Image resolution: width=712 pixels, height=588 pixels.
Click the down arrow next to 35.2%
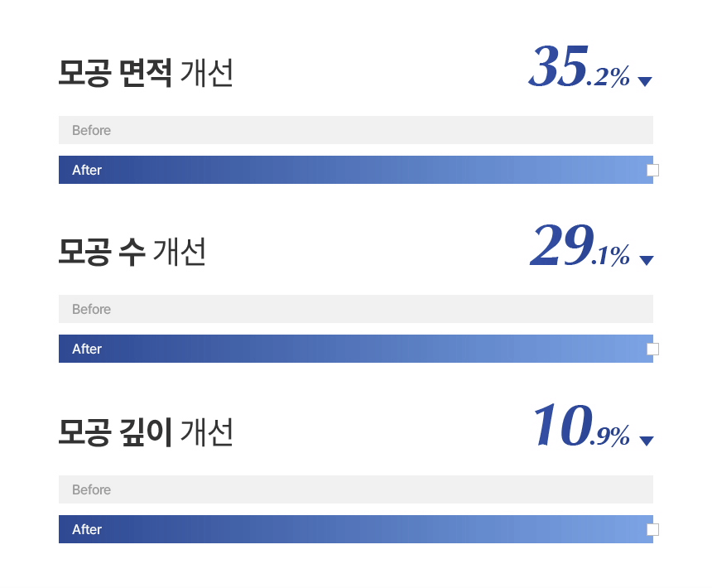(x=645, y=81)
